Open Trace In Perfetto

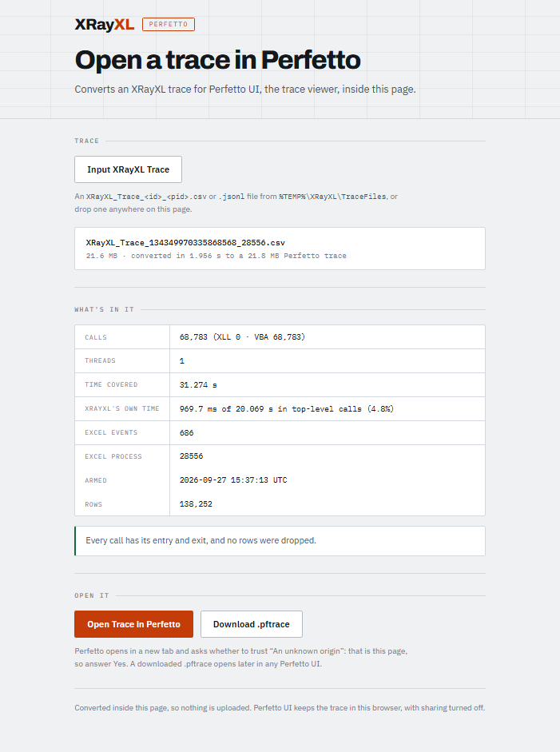[x=133, y=624]
